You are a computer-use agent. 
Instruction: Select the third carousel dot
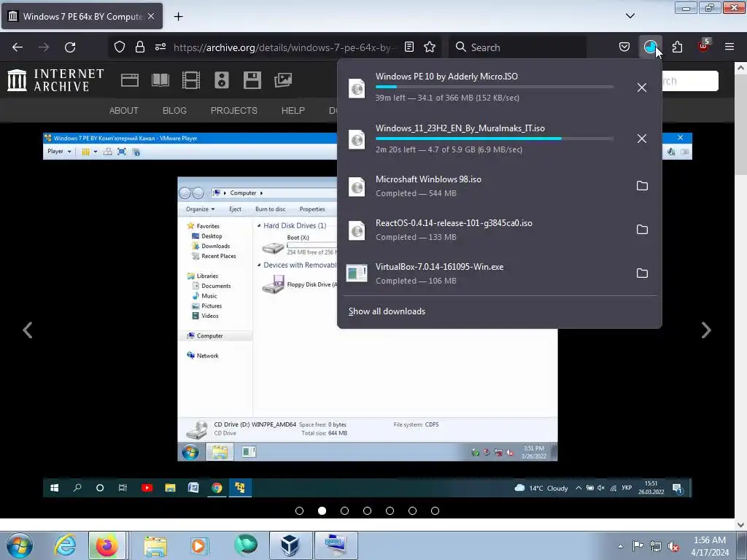pos(344,511)
